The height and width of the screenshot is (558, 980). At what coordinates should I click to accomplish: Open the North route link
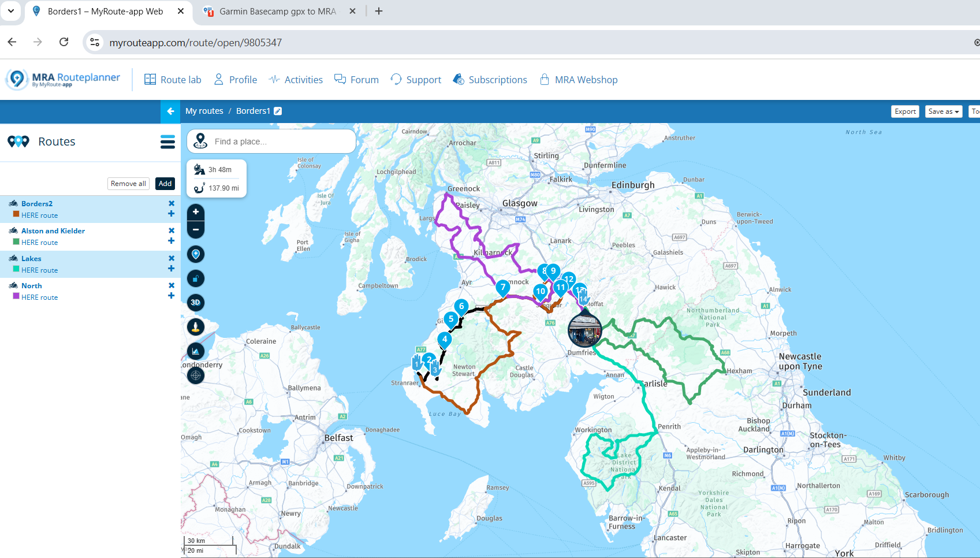click(32, 285)
